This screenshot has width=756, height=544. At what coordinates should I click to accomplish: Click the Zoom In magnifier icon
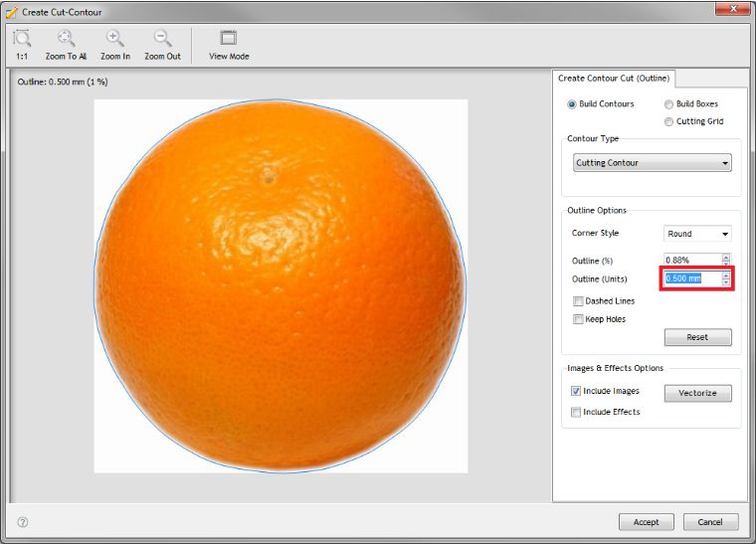point(115,39)
